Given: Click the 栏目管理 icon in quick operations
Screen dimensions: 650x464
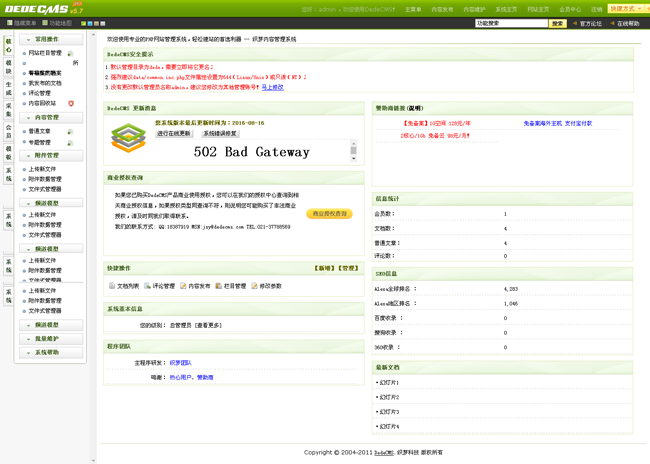Looking at the screenshot, I should [x=218, y=286].
